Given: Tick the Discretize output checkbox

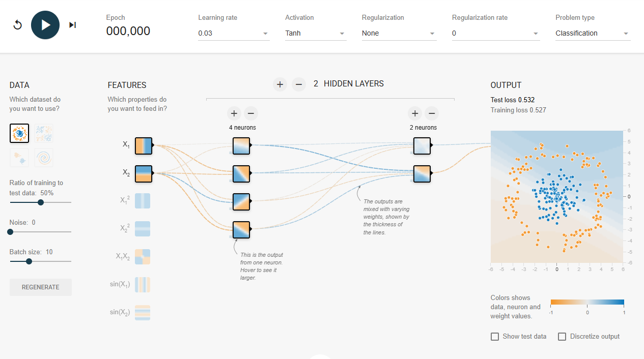Looking at the screenshot, I should [x=562, y=337].
